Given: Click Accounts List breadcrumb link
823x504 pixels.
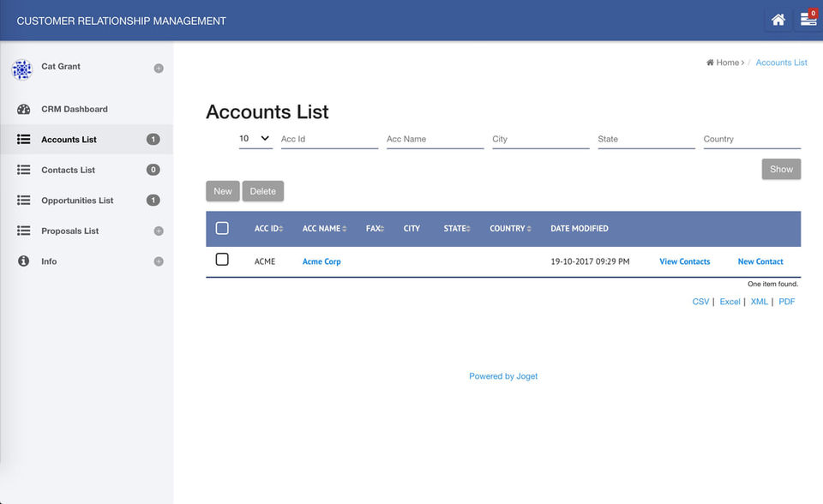Looking at the screenshot, I should tap(781, 63).
